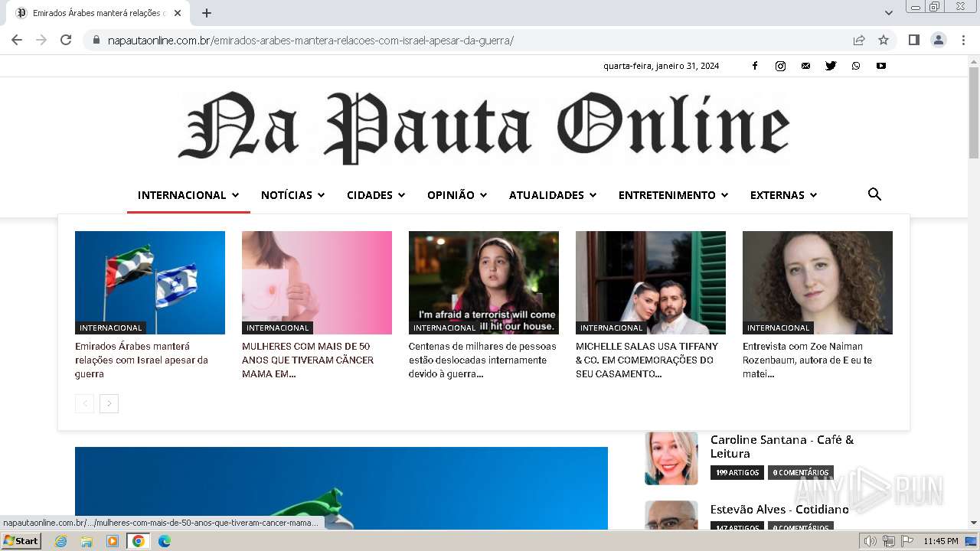The width and height of the screenshot is (980, 551).
Task: Open the WhatsApp social icon
Action: coord(856,66)
